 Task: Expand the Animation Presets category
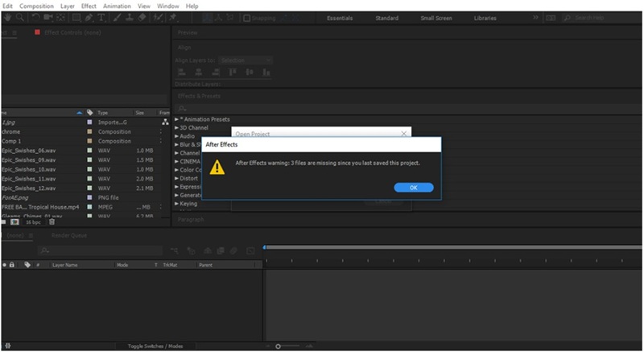tap(176, 119)
